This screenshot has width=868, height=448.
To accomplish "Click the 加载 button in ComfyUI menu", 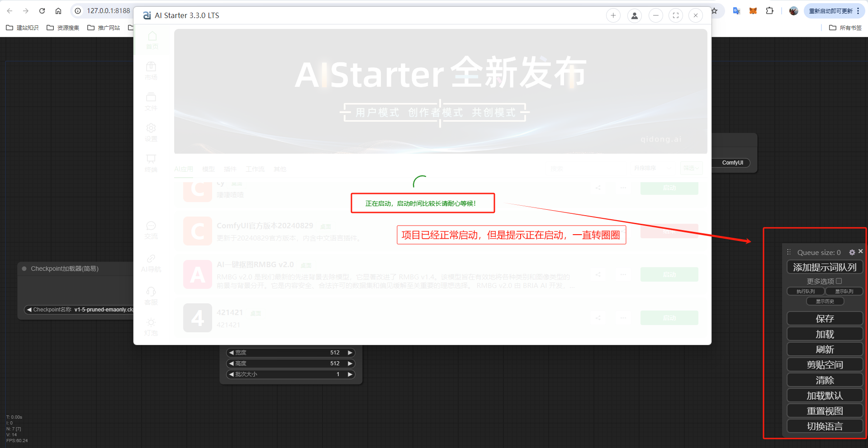I will coord(825,334).
